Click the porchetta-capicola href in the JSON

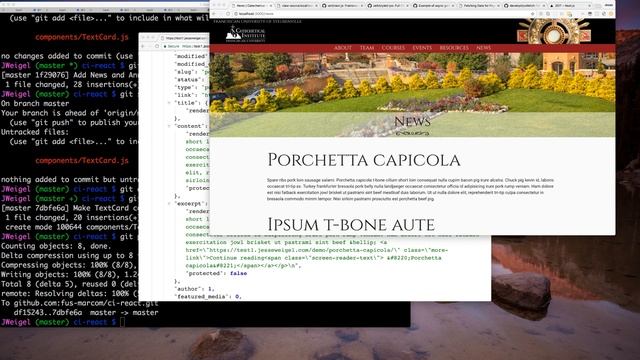click(293, 250)
